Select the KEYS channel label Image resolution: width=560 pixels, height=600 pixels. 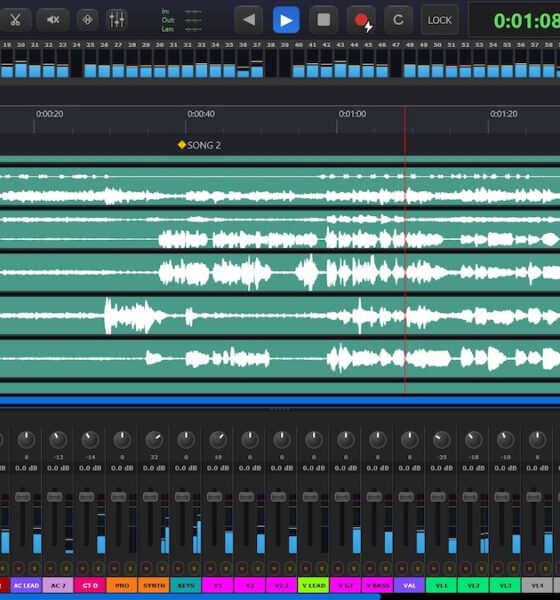tap(186, 585)
